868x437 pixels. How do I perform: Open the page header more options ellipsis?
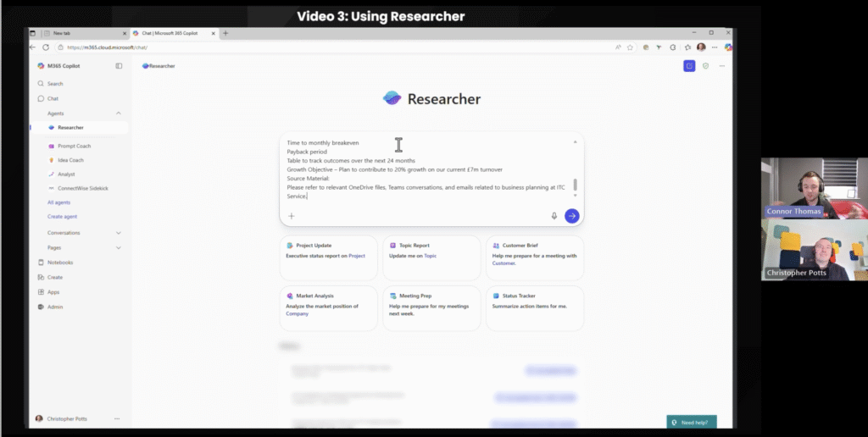coord(722,66)
